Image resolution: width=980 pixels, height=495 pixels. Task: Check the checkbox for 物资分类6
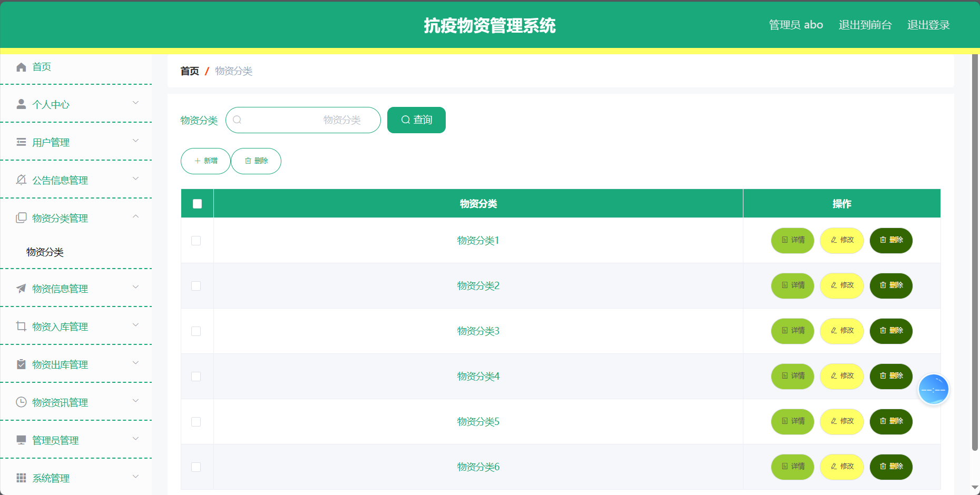[x=196, y=467]
